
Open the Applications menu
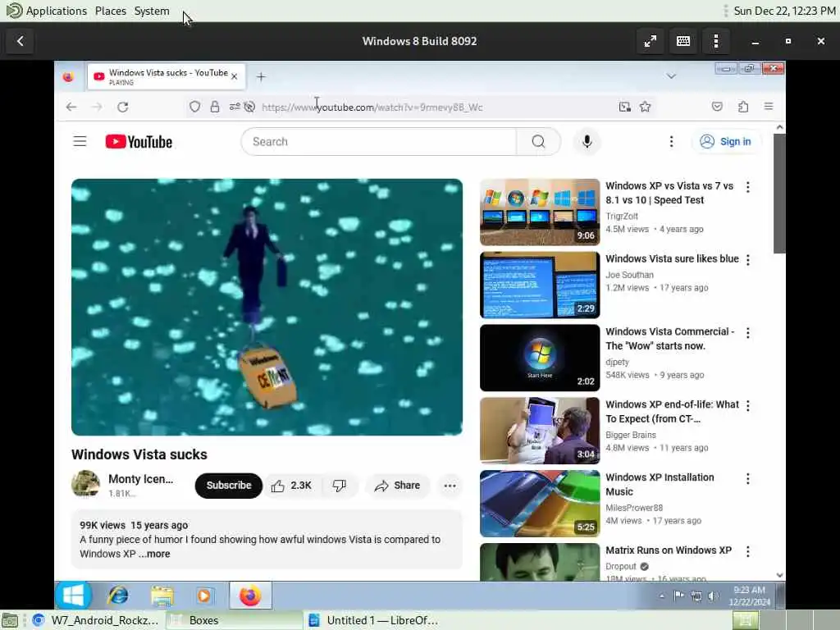tap(57, 11)
